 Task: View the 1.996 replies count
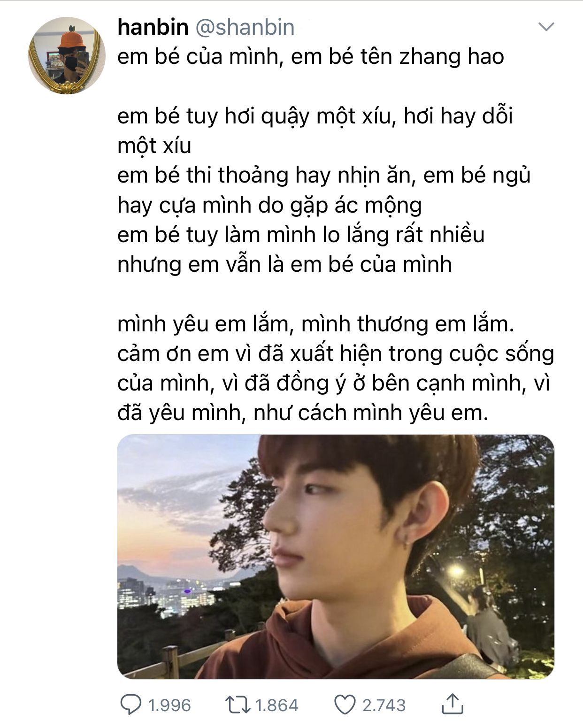(169, 705)
